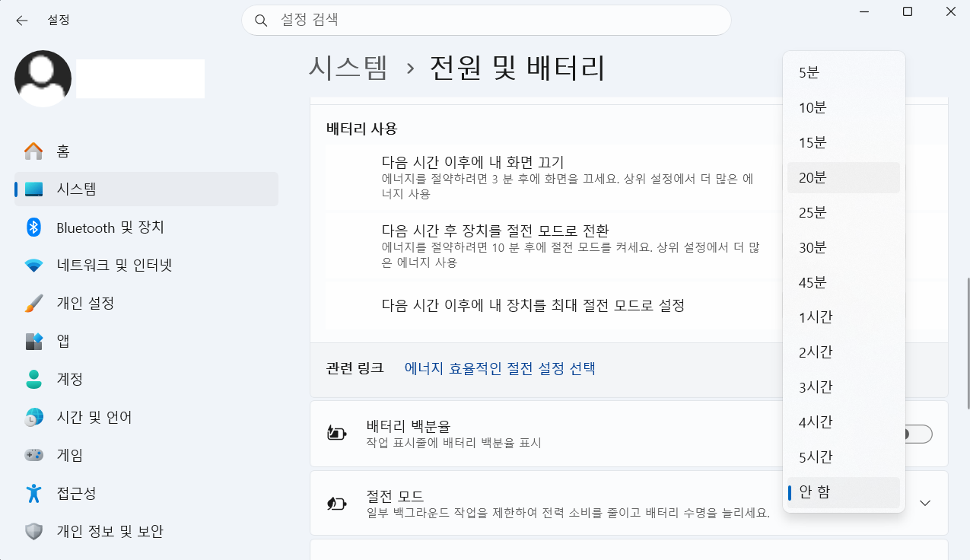Open 시간 및 언어 settings

tap(146, 417)
